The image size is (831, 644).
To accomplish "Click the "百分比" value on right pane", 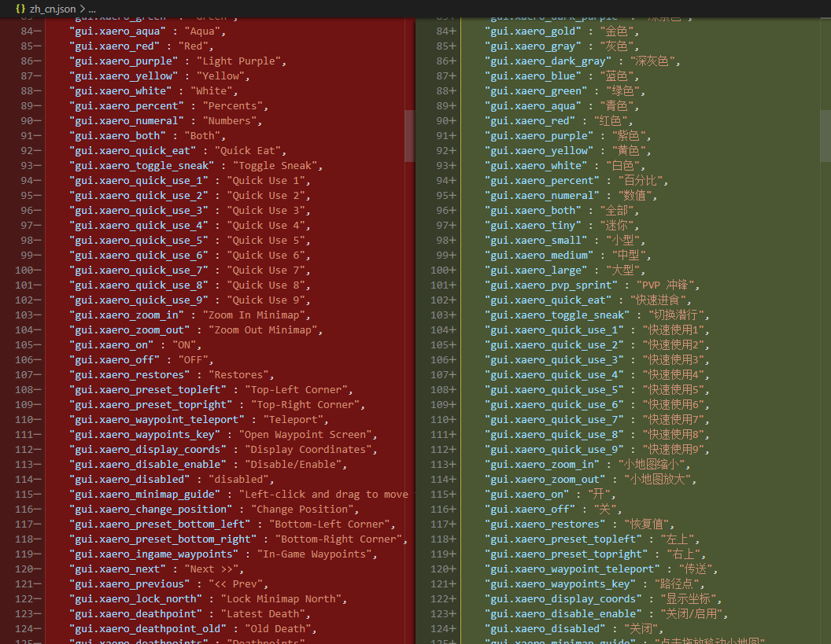I will 640,181.
